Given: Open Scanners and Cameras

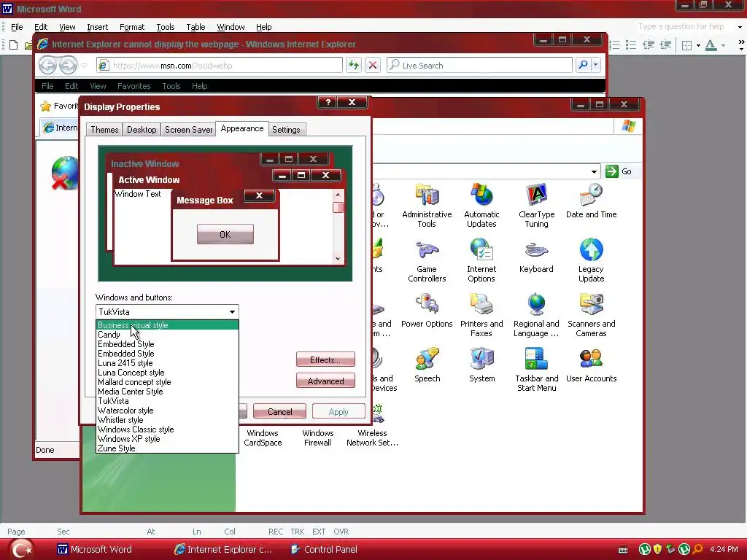Looking at the screenshot, I should click(x=591, y=315).
